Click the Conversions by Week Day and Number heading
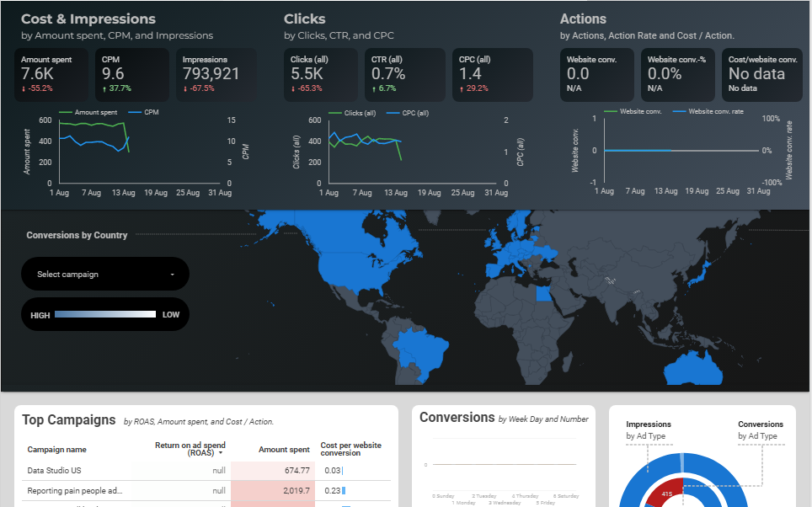This screenshot has width=812, height=507. (504, 418)
